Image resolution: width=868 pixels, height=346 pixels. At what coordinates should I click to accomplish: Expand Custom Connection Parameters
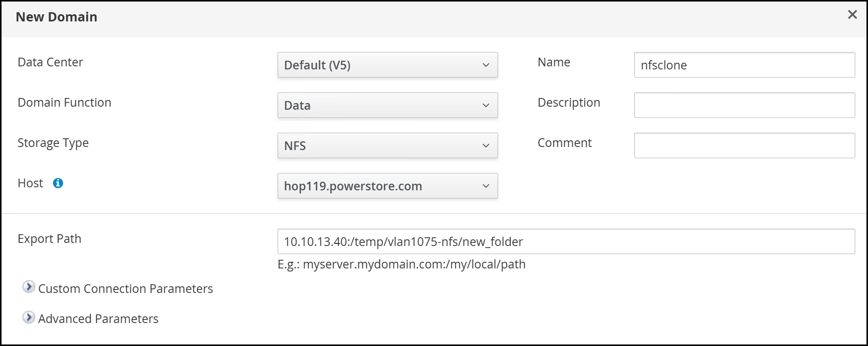[29, 287]
